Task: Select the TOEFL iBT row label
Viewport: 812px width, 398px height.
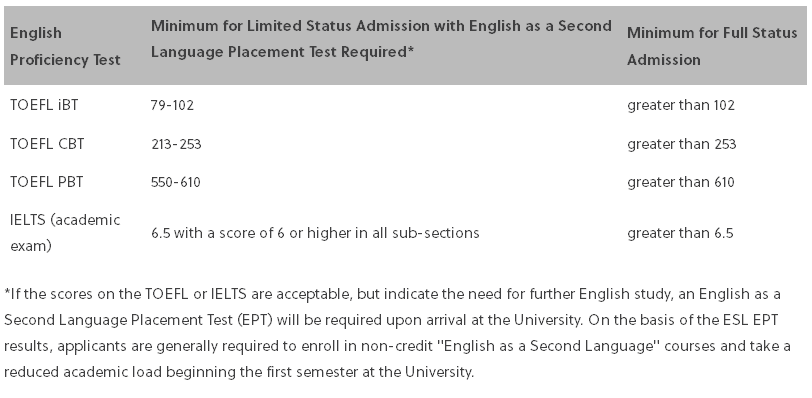Action: [x=44, y=105]
